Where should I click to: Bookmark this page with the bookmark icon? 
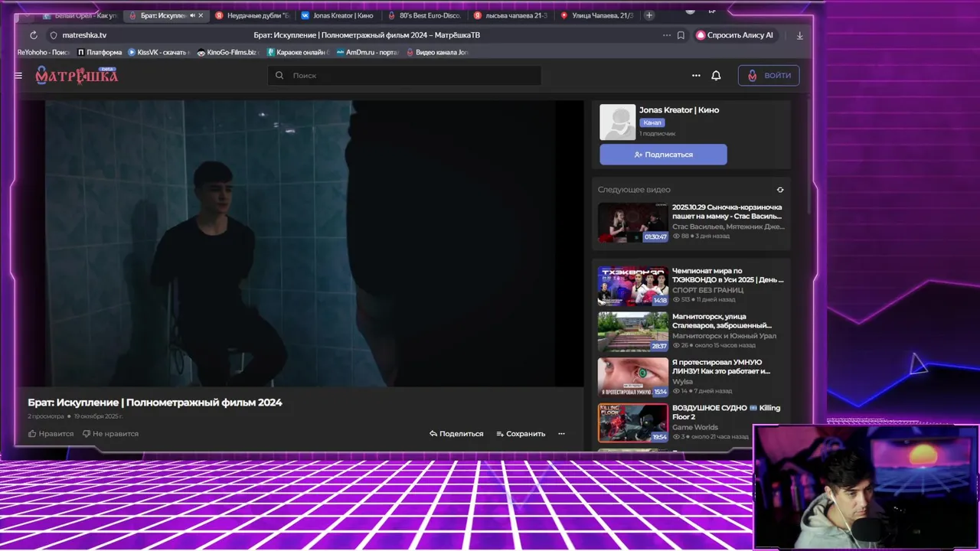(681, 35)
